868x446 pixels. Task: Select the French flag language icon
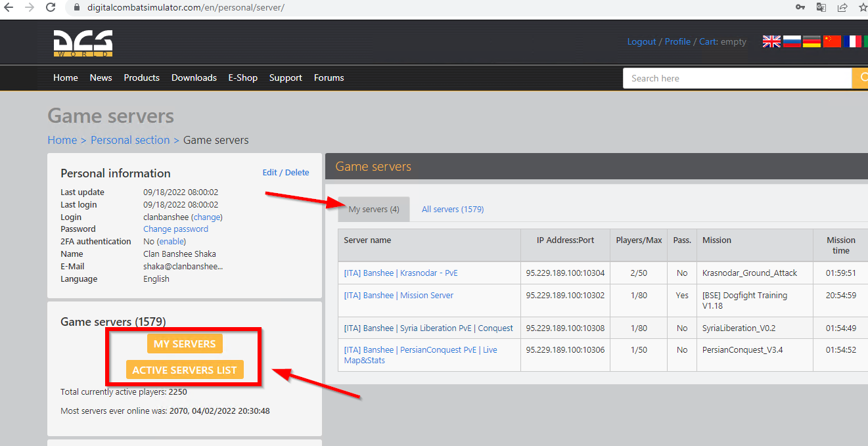852,41
